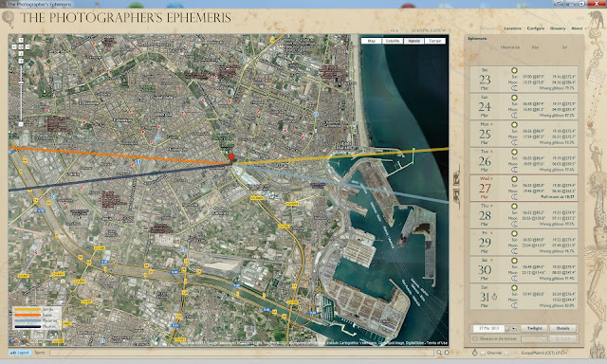Click the Legend button below the map
This screenshot has width=607, height=364.
pyautogui.click(x=20, y=353)
